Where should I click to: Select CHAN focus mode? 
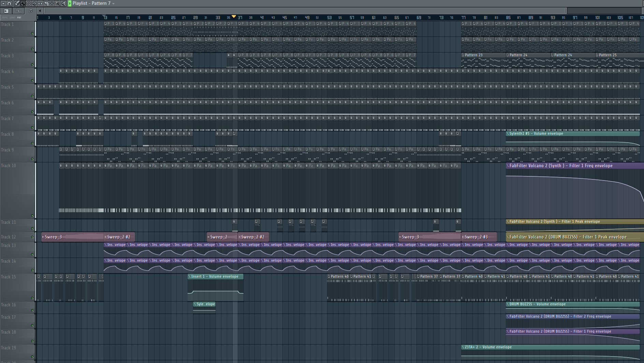coord(12,17)
